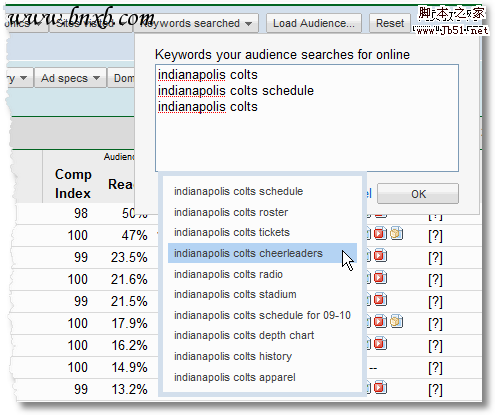The image size is (495, 415).
Task: Open the [?] help link in the 17.9% row
Action: coord(435,324)
